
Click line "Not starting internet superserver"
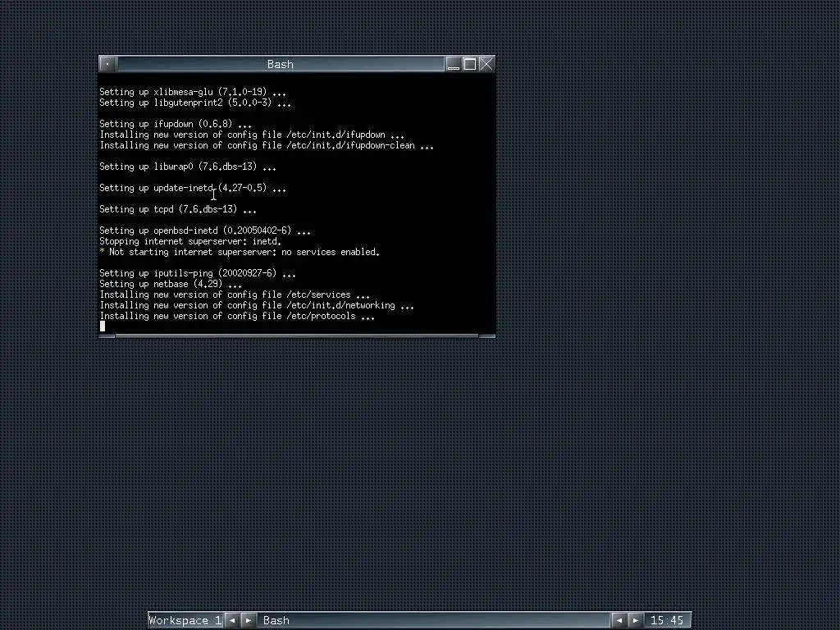(240, 253)
